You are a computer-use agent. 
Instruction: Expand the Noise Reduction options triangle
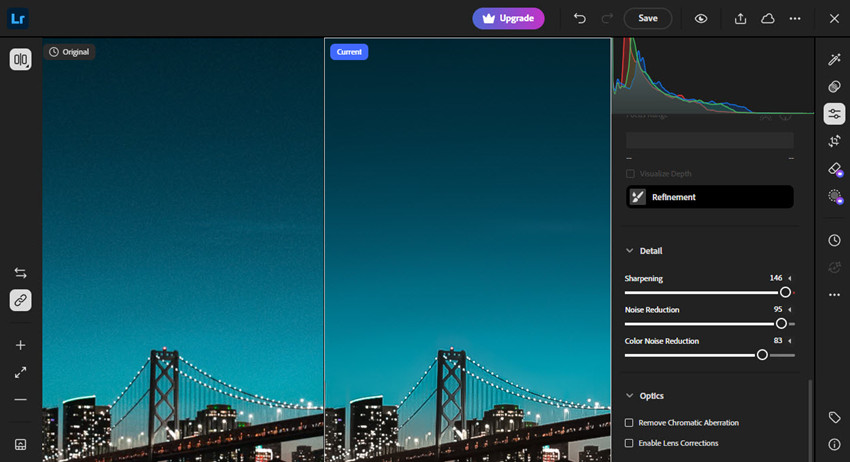point(790,310)
